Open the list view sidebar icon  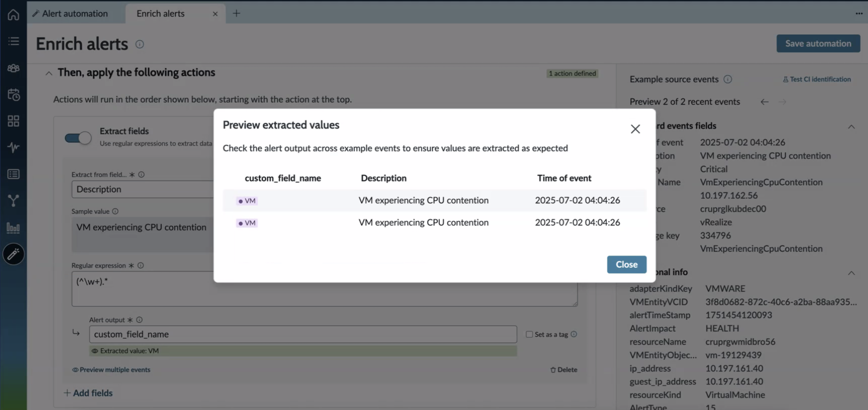13,41
